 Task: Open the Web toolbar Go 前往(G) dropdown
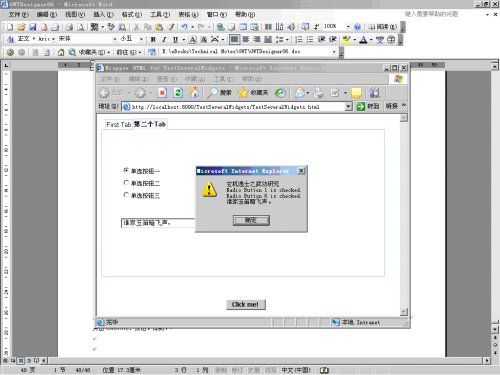click(129, 52)
